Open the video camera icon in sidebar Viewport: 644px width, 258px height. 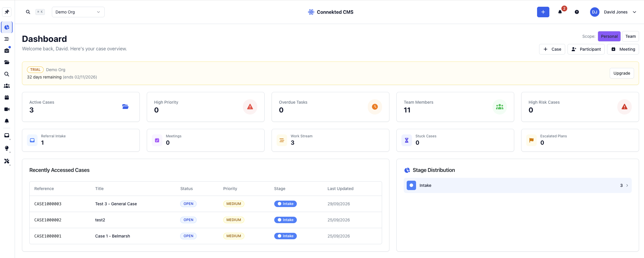pos(7,109)
